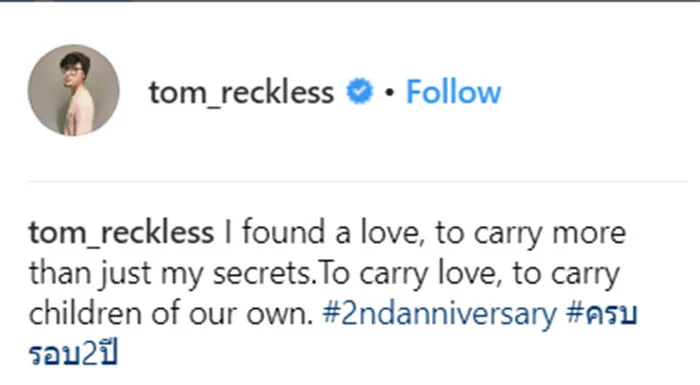
Task: Click the dot separator before Follow
Action: coord(389,92)
